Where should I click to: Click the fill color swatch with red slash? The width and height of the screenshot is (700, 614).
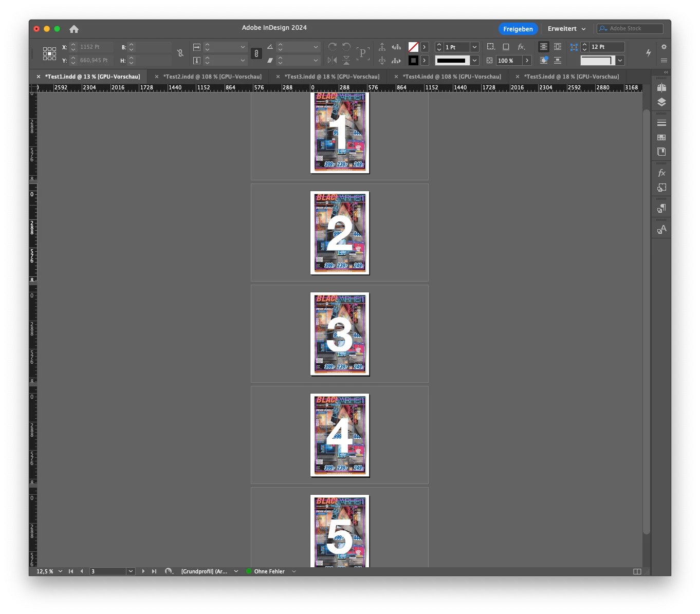(413, 47)
